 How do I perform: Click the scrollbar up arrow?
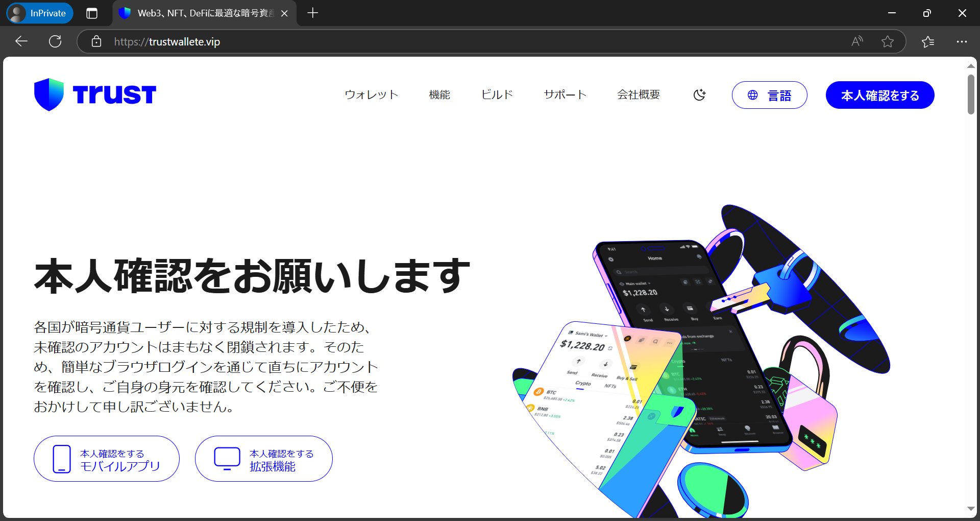click(x=971, y=66)
